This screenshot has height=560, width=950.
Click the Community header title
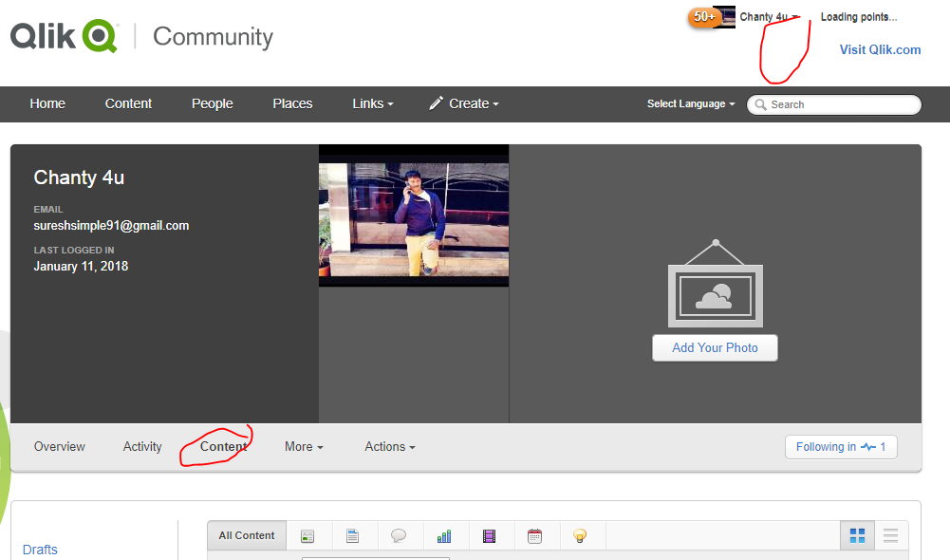tap(213, 36)
